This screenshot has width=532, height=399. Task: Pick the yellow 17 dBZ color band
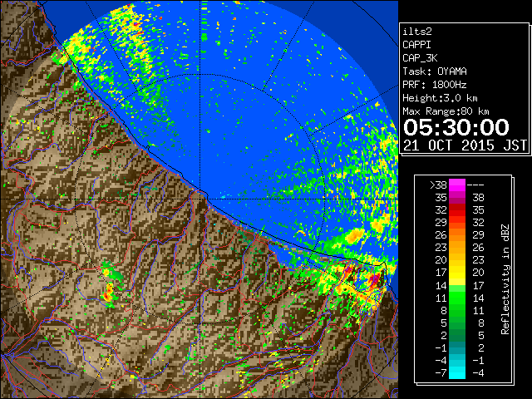[x=457, y=273]
